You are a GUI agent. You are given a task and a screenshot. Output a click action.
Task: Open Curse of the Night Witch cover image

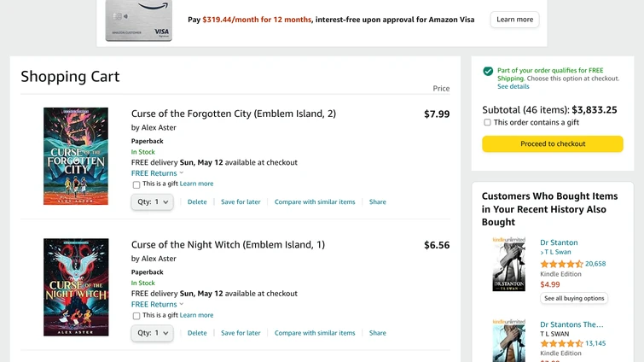coord(76,287)
